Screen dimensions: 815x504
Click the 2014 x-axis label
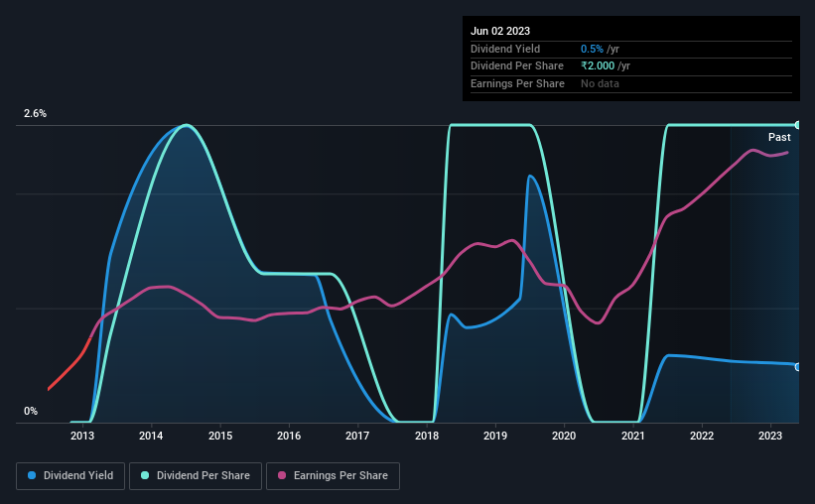pyautogui.click(x=151, y=436)
